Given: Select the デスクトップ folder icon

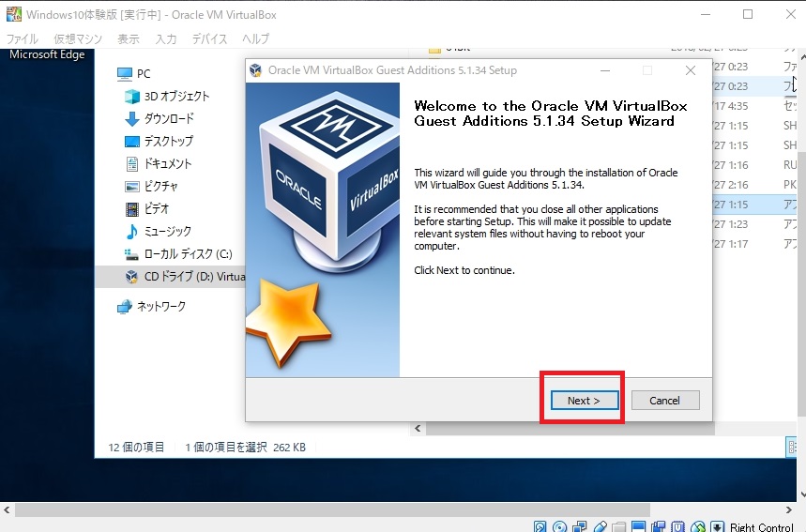Looking at the screenshot, I should pyautogui.click(x=132, y=141).
